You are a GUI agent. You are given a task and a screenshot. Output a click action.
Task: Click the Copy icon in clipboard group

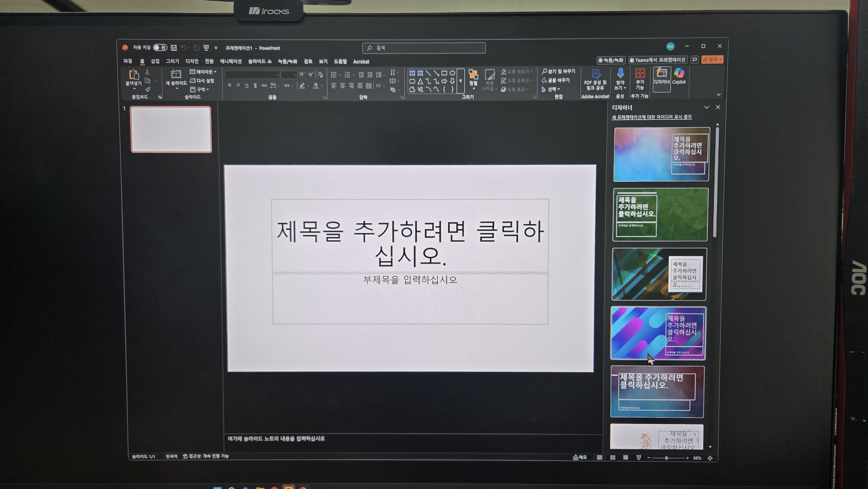[x=148, y=81]
